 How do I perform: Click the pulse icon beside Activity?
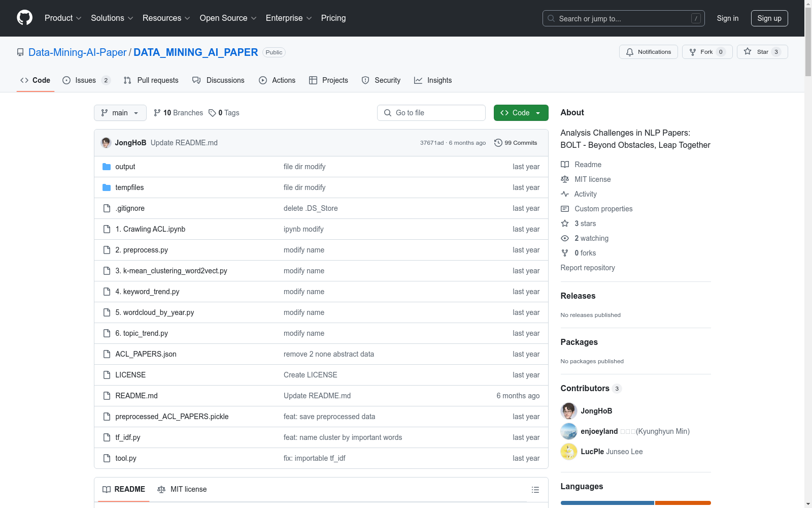(565, 194)
